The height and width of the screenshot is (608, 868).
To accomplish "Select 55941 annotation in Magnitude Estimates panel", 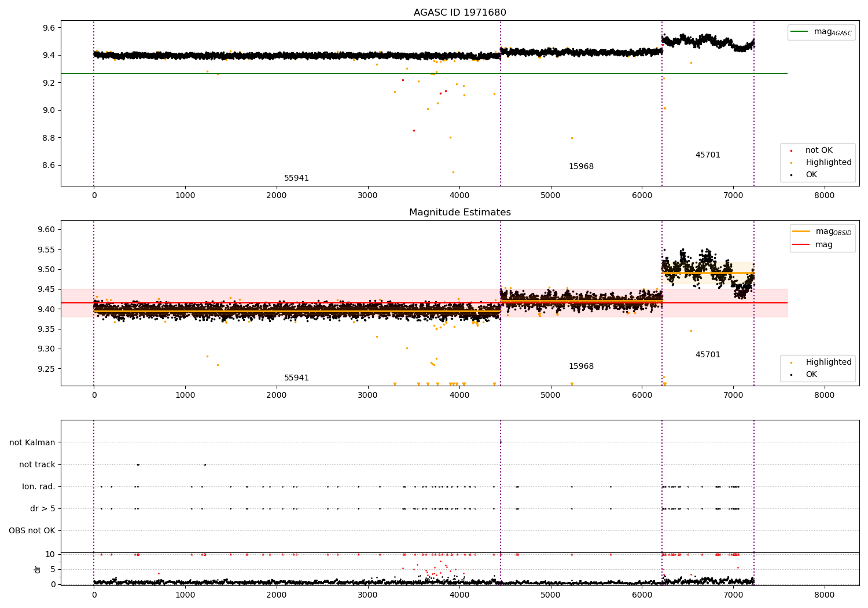I will (x=296, y=378).
